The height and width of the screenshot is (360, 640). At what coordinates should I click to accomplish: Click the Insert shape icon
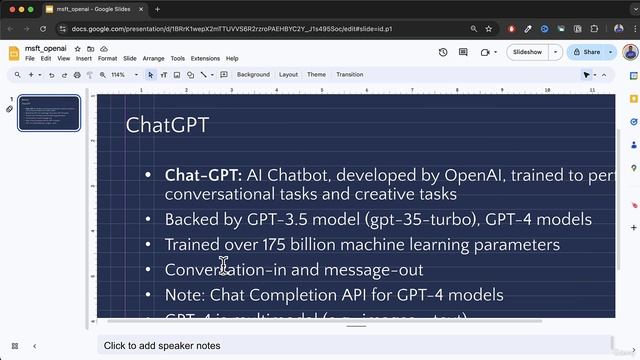point(190,75)
